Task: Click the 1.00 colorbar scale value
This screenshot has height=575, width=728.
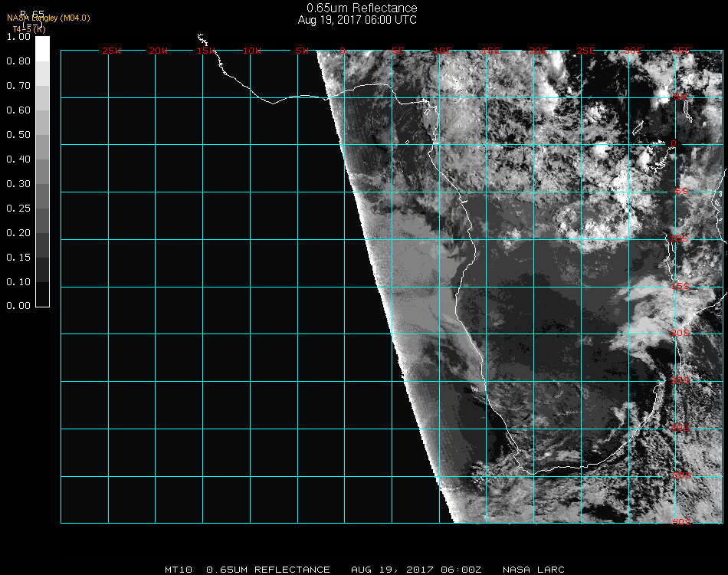Action: [x=18, y=37]
